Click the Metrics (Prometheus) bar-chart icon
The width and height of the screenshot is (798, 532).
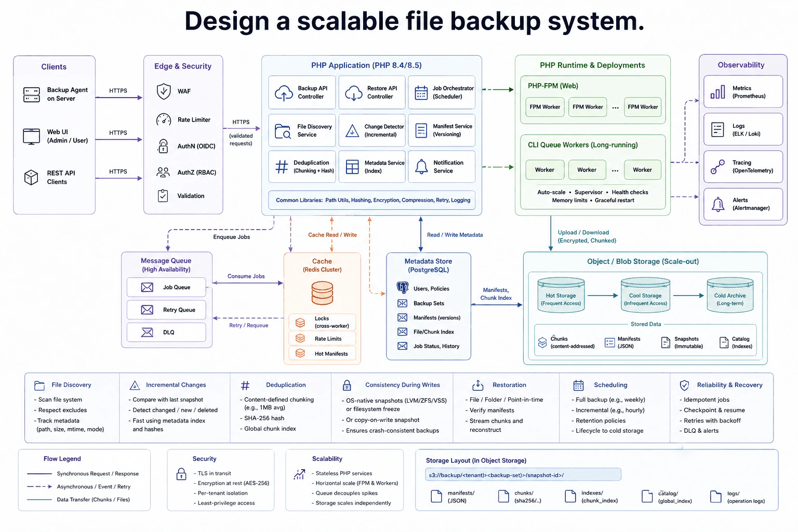pyautogui.click(x=718, y=92)
